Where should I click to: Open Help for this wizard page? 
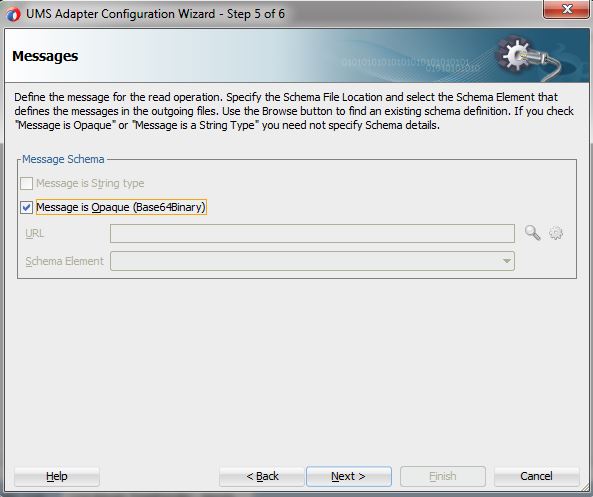[x=57, y=476]
